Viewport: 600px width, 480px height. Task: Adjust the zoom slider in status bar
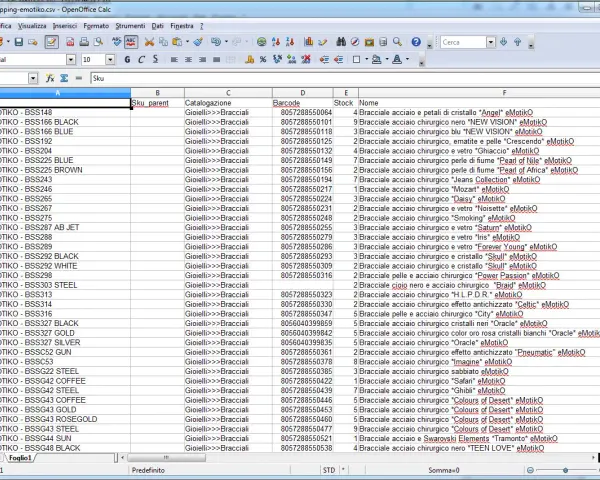pyautogui.click(x=565, y=470)
